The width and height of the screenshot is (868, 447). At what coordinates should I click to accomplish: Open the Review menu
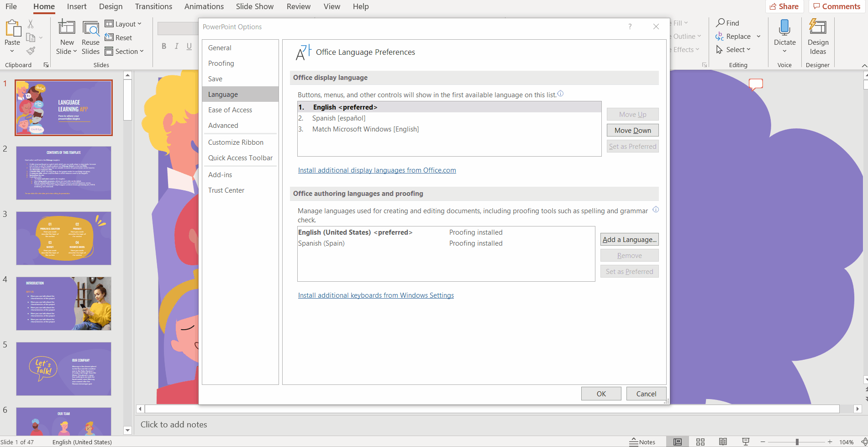tap(298, 6)
